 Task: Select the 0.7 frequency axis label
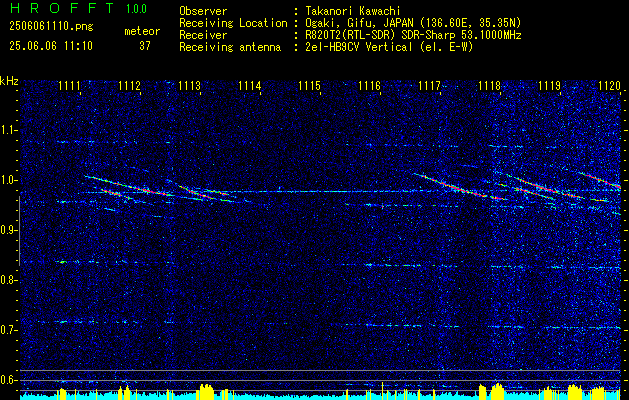pos(7,331)
